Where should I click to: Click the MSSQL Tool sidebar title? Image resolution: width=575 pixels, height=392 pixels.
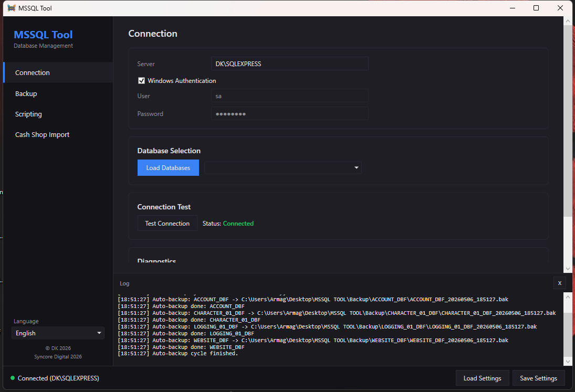pyautogui.click(x=43, y=35)
